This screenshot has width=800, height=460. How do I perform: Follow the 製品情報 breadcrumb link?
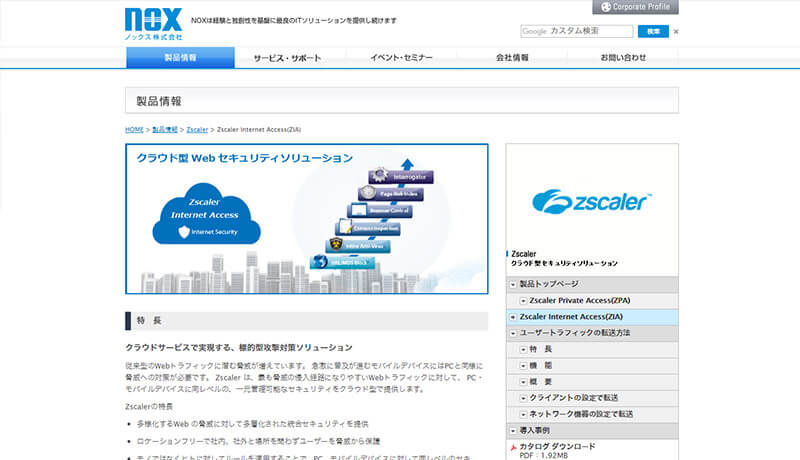click(x=165, y=130)
